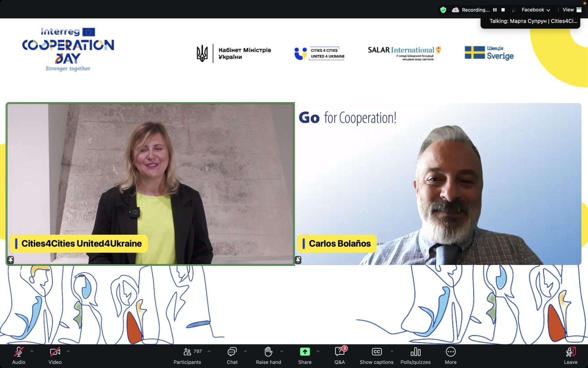Open the Q&A panel
588x368 pixels.
tap(340, 355)
